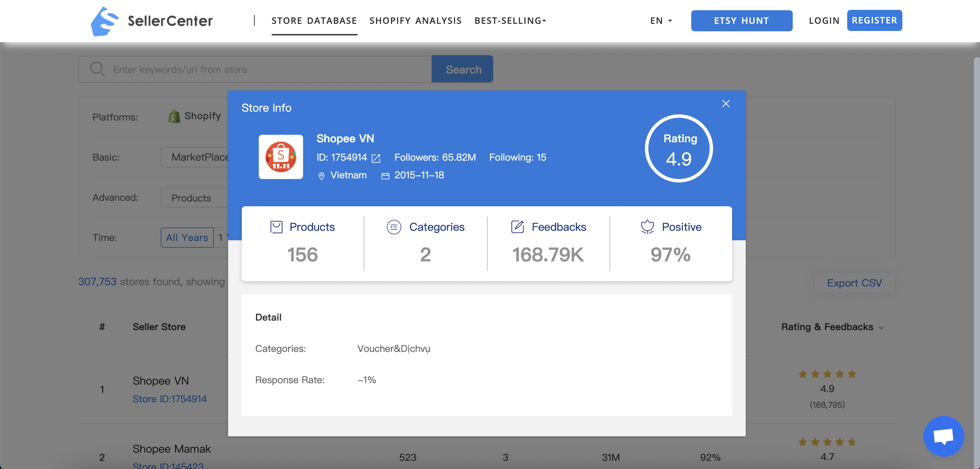Click the Seller Store column header

[159, 327]
